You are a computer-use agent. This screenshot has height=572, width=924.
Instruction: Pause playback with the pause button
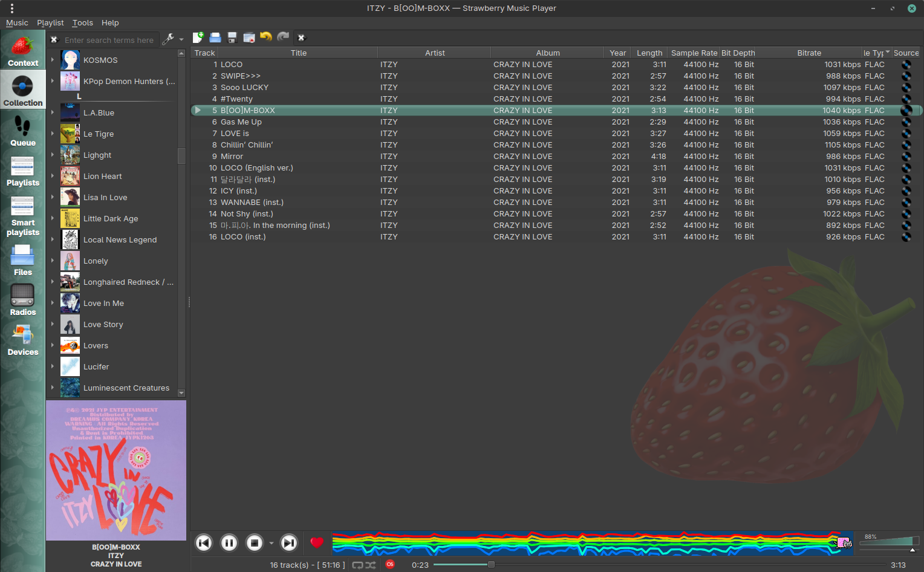[229, 543]
